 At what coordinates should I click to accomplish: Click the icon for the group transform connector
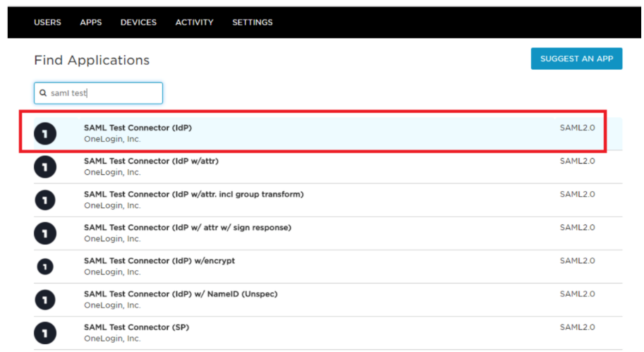coord(45,200)
